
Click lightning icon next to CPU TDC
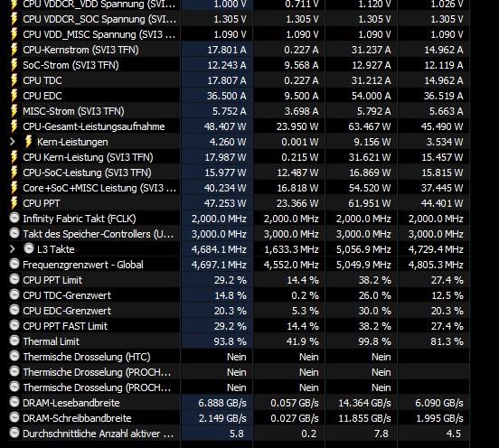[x=14, y=80]
